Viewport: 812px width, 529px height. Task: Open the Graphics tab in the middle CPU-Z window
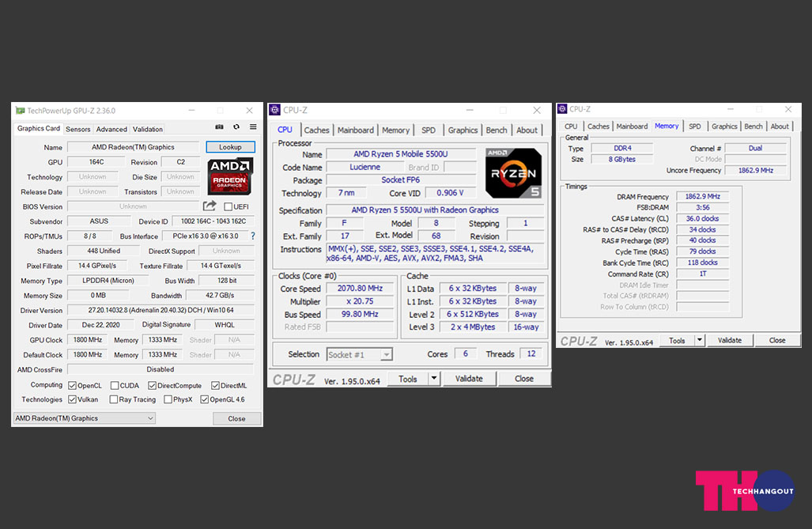(463, 130)
